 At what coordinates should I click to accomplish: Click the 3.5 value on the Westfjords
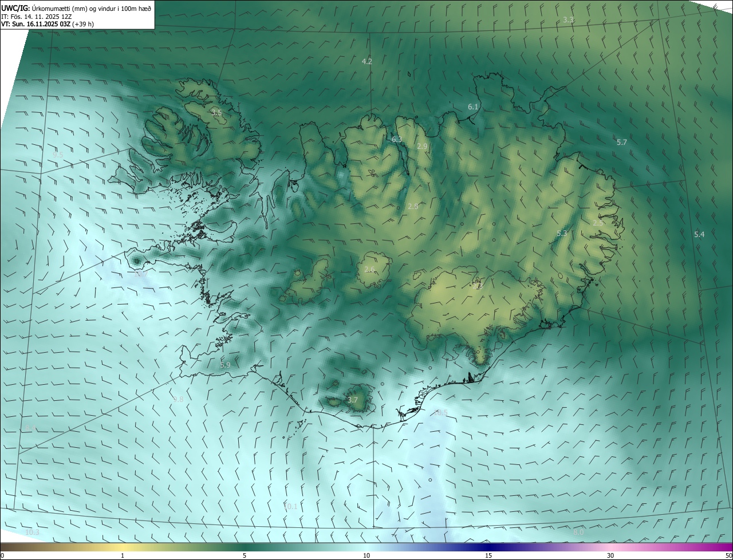point(216,113)
